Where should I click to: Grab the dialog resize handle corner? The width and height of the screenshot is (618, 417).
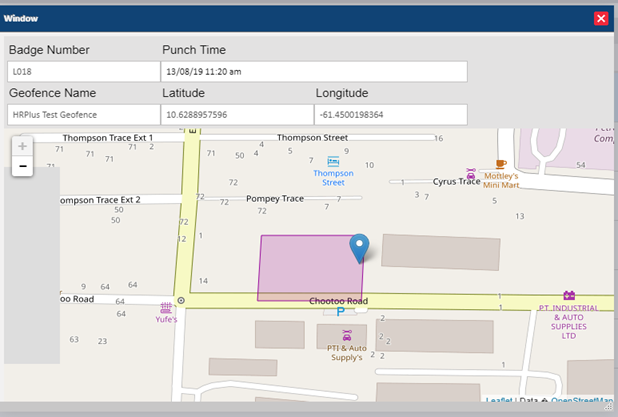coord(610,405)
